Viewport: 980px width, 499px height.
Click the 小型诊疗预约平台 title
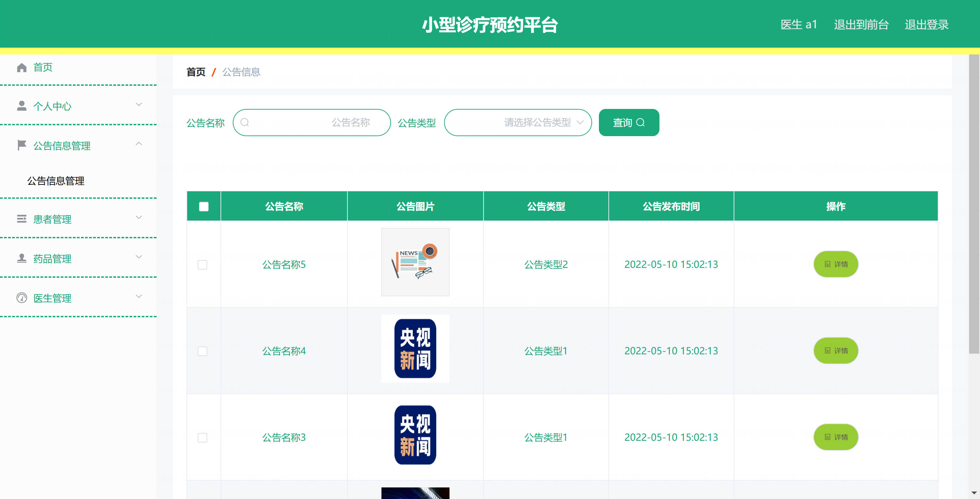coord(490,25)
